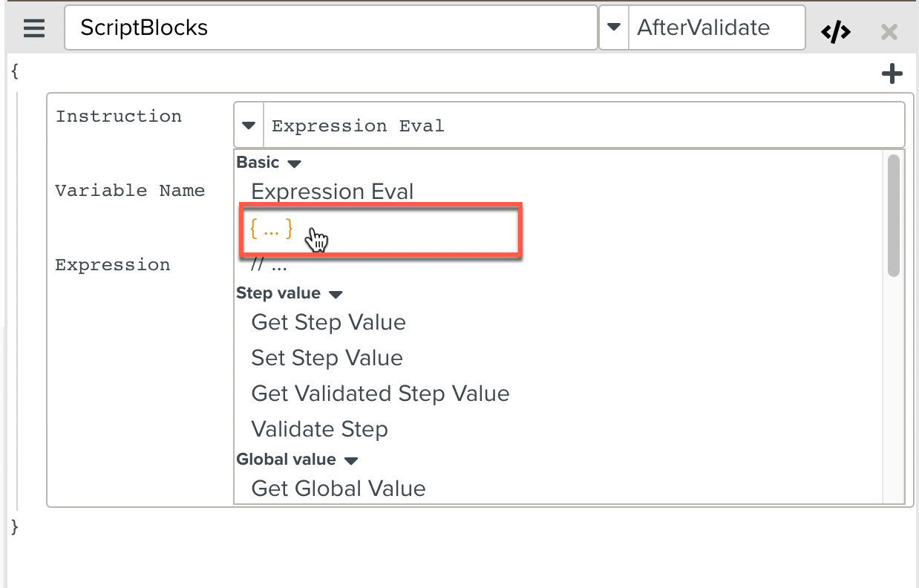The width and height of the screenshot is (919, 588).
Task: Select Expression Eval from the list
Action: [x=332, y=192]
